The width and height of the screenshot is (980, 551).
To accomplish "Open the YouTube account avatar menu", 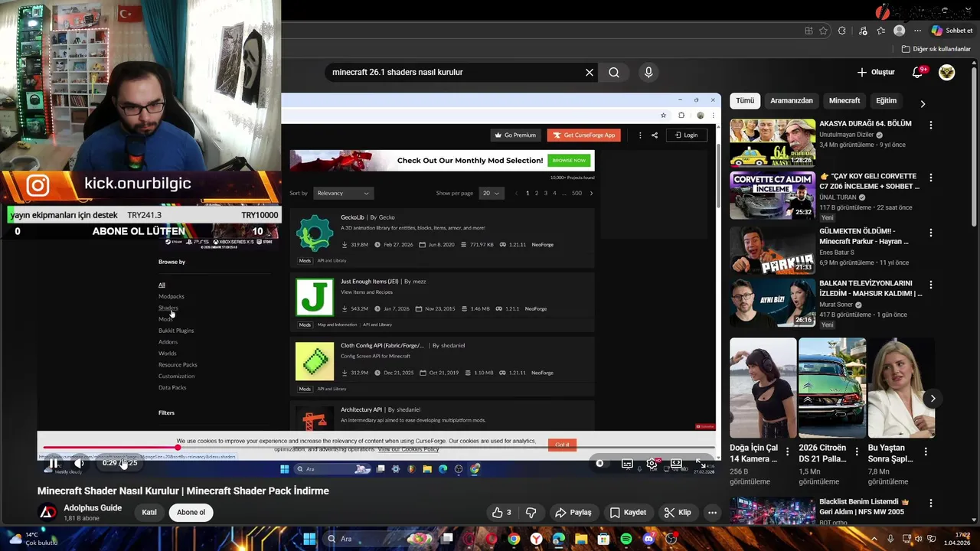I will (947, 72).
